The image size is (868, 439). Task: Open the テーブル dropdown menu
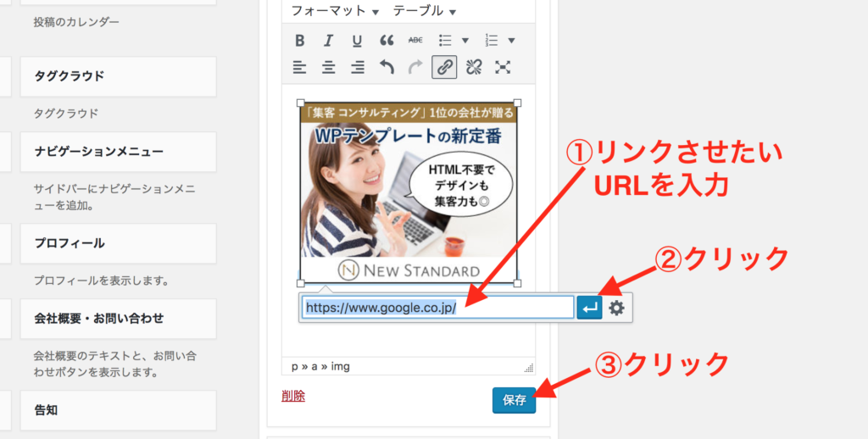pos(424,11)
